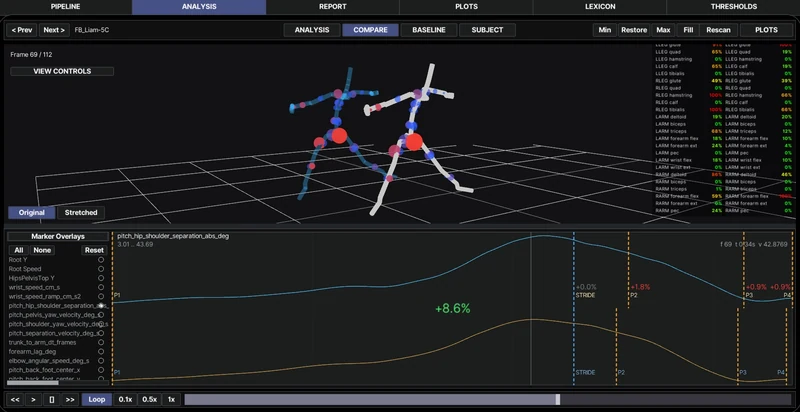Skip forward with the >> button
800x412 pixels.
[70, 399]
